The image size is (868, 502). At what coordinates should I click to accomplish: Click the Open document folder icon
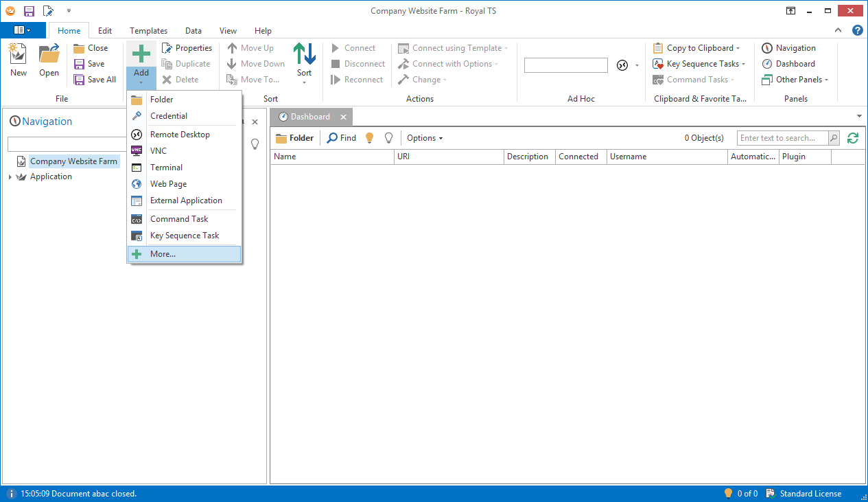click(x=49, y=55)
